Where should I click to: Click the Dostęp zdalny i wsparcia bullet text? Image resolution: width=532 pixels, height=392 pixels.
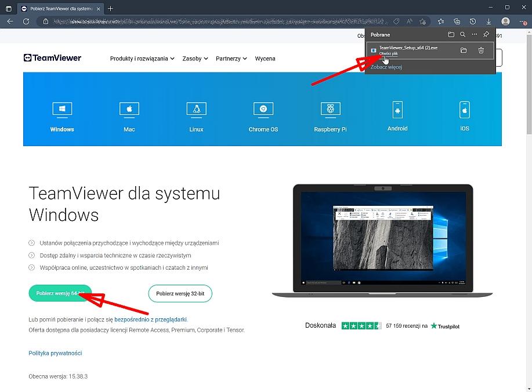click(115, 255)
